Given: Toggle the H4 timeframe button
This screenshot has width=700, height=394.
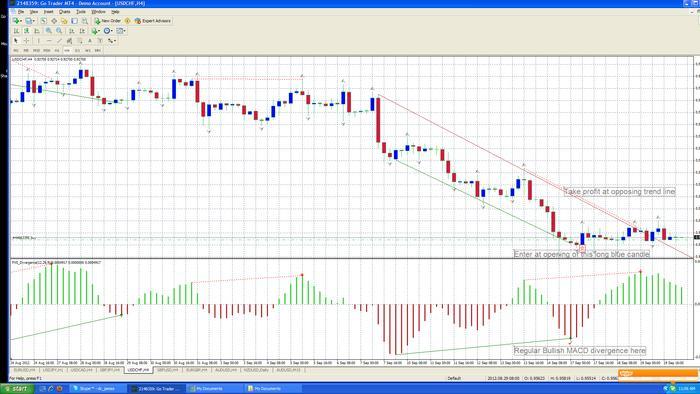Looking at the screenshot, I should point(67,50).
